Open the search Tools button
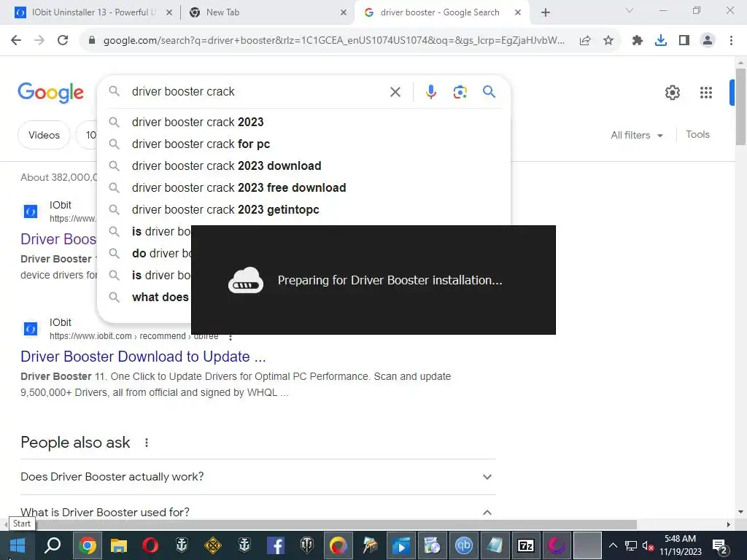747x560 pixels. click(x=697, y=135)
